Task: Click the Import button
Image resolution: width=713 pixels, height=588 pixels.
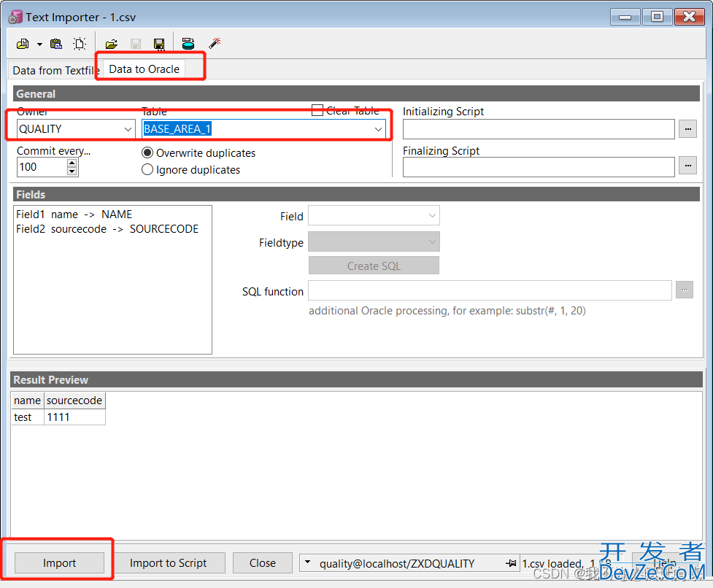Action: pos(60,563)
